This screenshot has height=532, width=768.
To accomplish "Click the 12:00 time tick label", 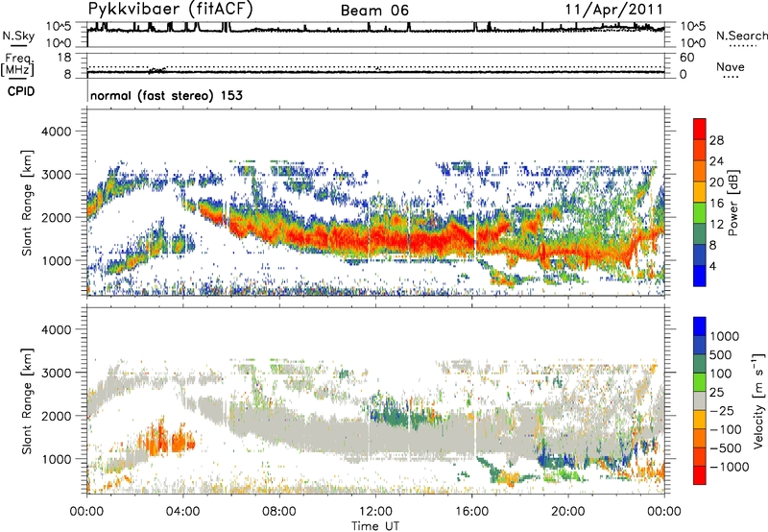I will point(375,512).
